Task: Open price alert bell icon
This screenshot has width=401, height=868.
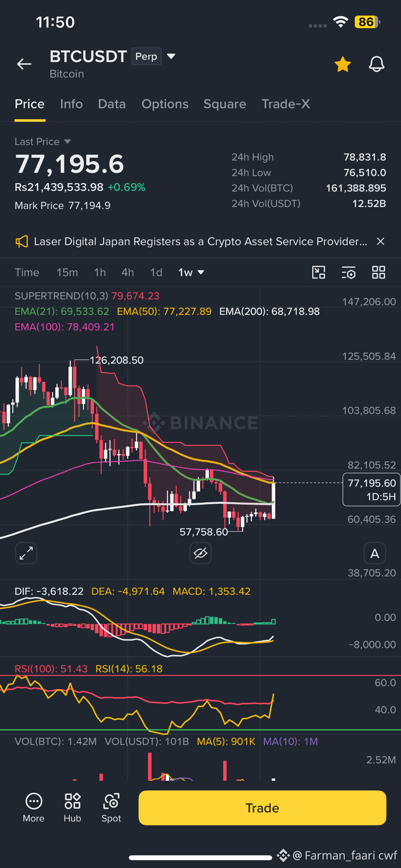Action: point(376,64)
